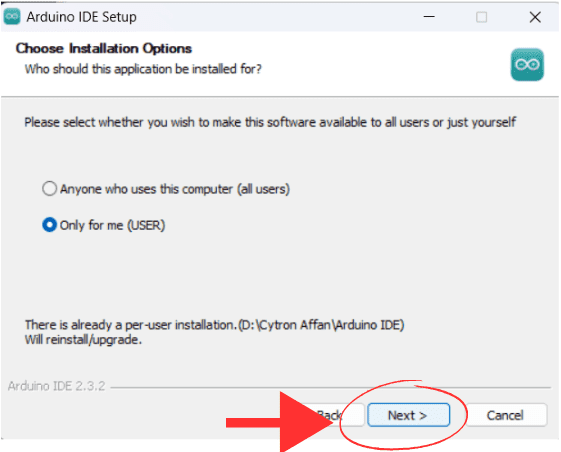561x452 pixels.
Task: Select the 'Anyone who uses this computer' radio button
Action: [49, 189]
